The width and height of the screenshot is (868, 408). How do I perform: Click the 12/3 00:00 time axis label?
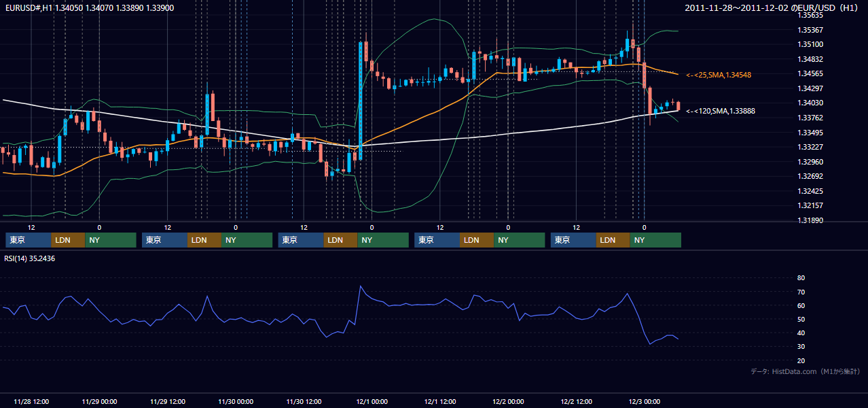[x=644, y=401]
